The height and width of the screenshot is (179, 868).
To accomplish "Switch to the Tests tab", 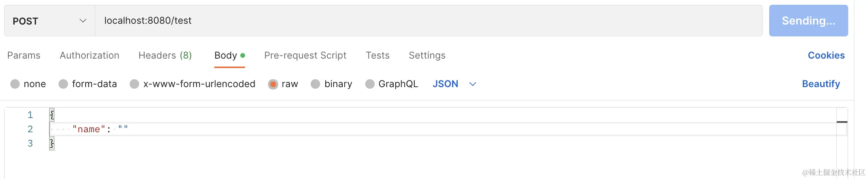I will point(377,55).
